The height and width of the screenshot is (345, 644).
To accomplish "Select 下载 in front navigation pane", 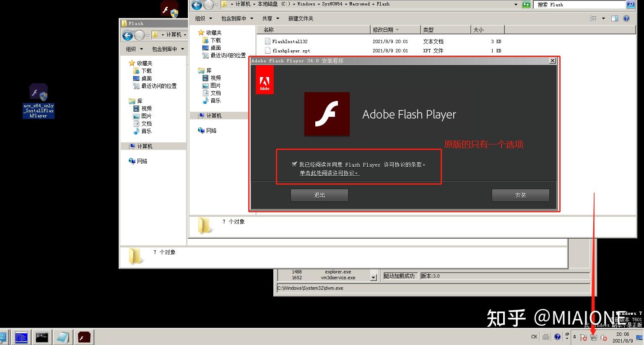I will coord(216,40).
